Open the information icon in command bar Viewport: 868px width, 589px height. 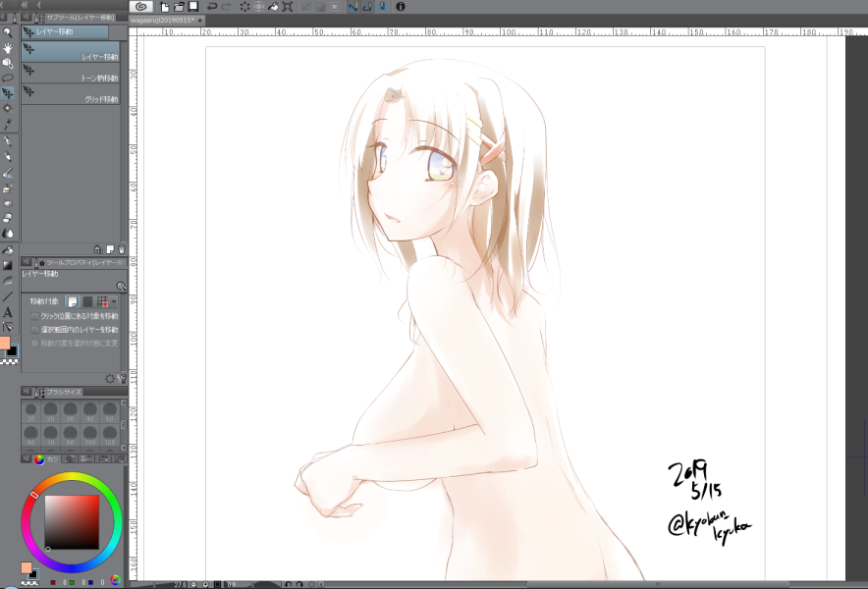coord(401,7)
